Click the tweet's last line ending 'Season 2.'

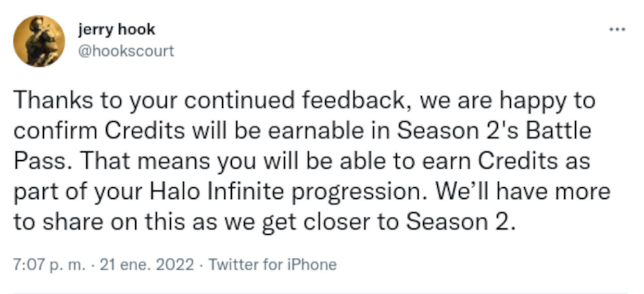pyautogui.click(x=264, y=221)
